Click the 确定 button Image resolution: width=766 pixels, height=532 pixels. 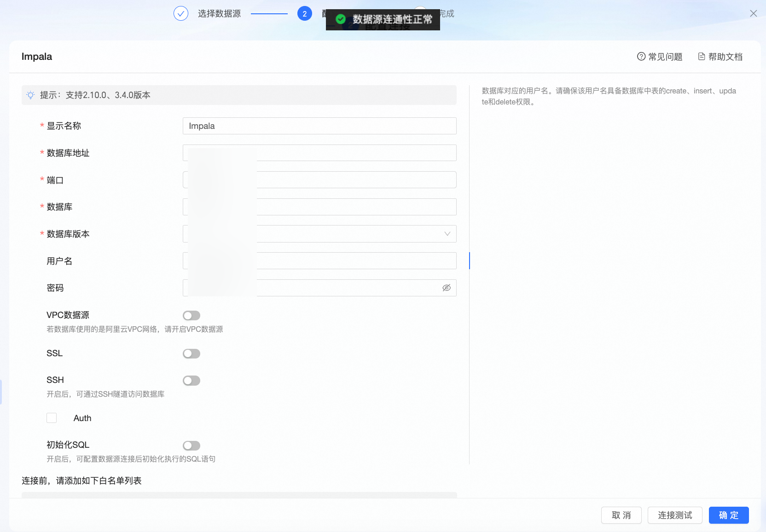pos(729,515)
